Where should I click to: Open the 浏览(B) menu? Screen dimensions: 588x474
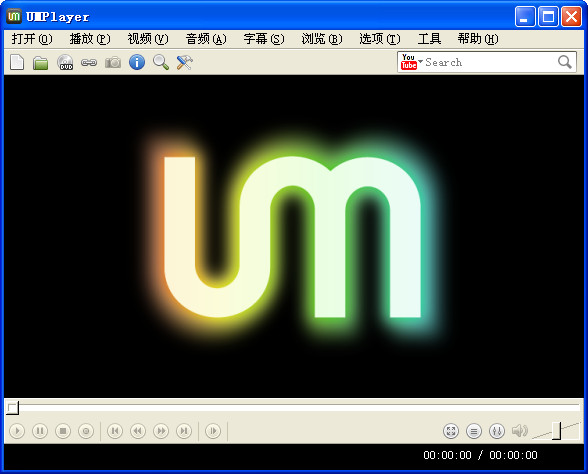[x=322, y=39]
